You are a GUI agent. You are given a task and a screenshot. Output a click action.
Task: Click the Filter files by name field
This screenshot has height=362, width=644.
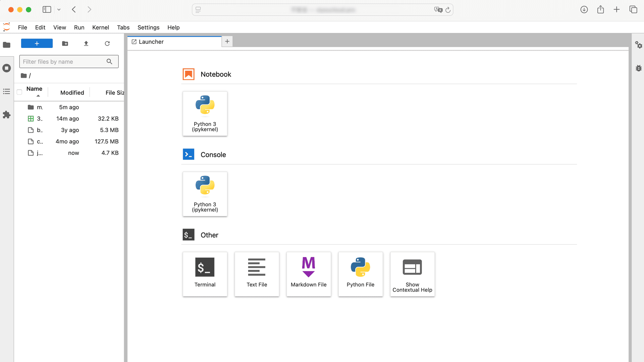(64, 62)
